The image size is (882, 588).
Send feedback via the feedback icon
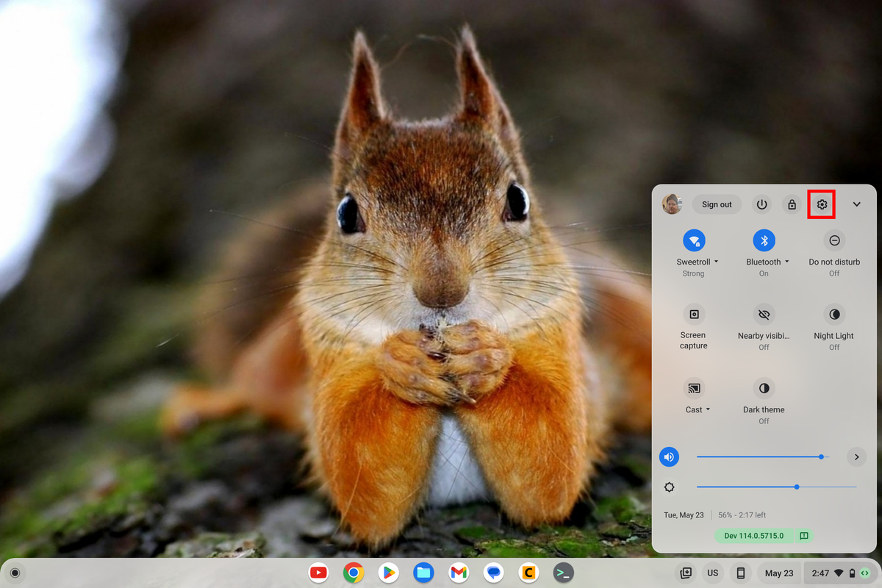(x=803, y=536)
